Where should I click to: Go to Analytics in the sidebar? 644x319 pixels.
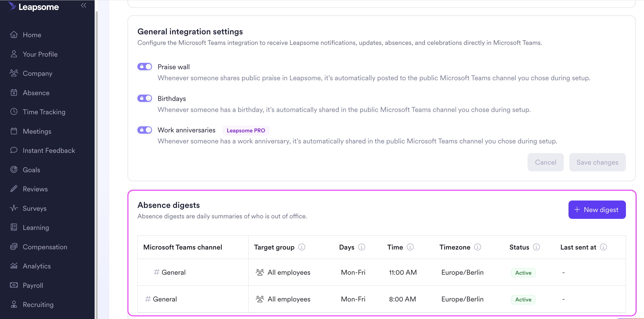coord(37,266)
